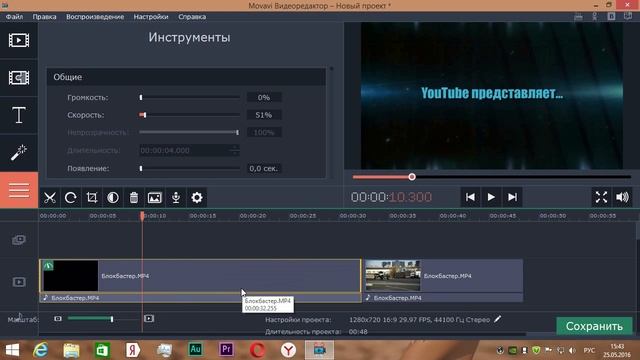Adjust the Громкость volume slider
The width and height of the screenshot is (640, 360).
coord(189,98)
